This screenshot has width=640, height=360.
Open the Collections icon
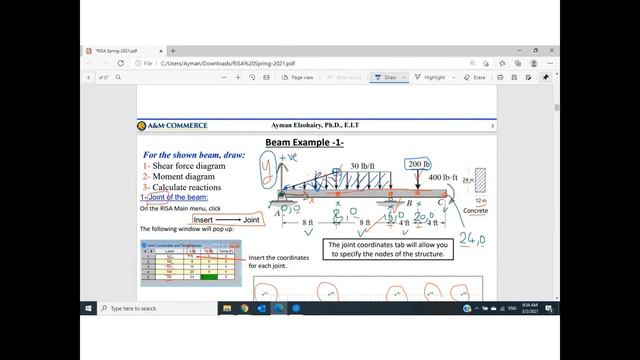[518, 63]
